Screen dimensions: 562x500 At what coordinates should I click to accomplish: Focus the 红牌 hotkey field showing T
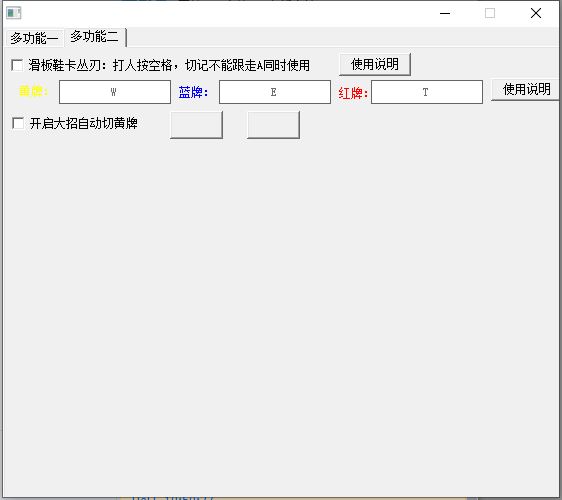click(427, 92)
